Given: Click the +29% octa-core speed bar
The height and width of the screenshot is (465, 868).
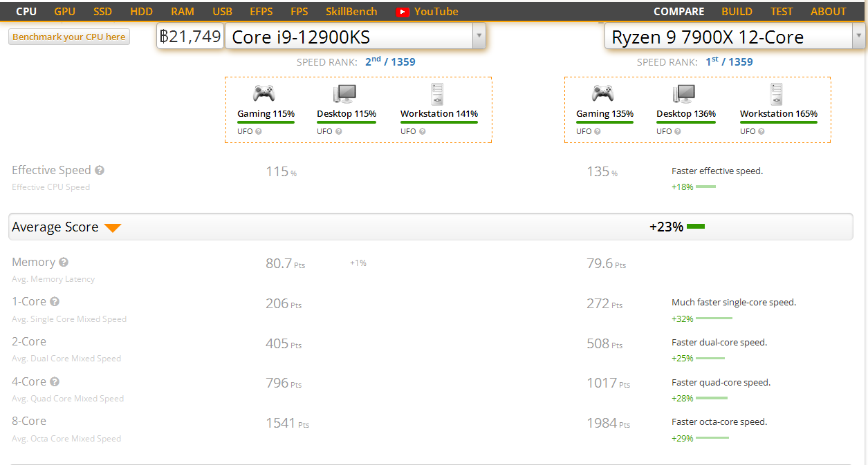Looking at the screenshot, I should pos(712,438).
